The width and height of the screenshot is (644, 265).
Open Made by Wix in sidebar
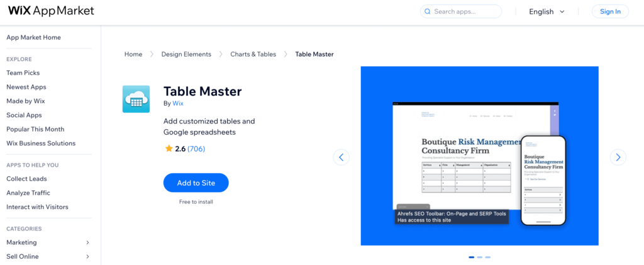[25, 101]
